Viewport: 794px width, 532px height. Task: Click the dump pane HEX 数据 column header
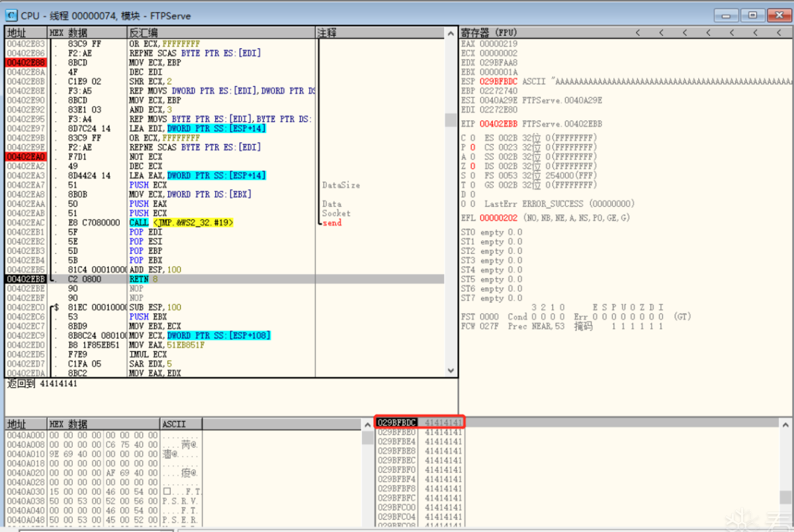(104, 423)
